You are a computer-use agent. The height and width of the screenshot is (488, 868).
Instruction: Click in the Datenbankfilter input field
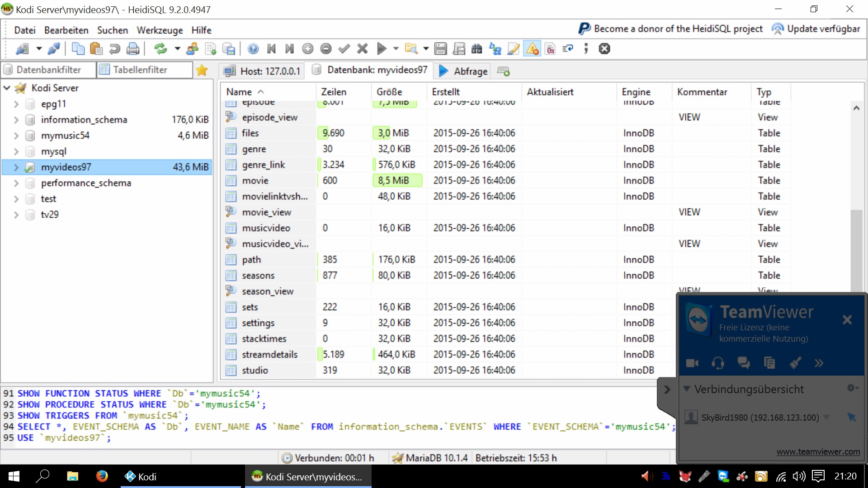[49, 70]
